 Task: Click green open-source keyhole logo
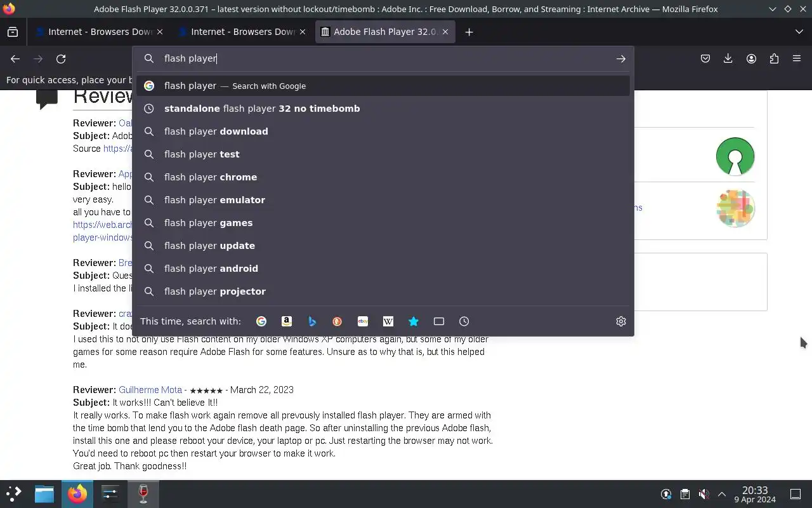tap(735, 156)
